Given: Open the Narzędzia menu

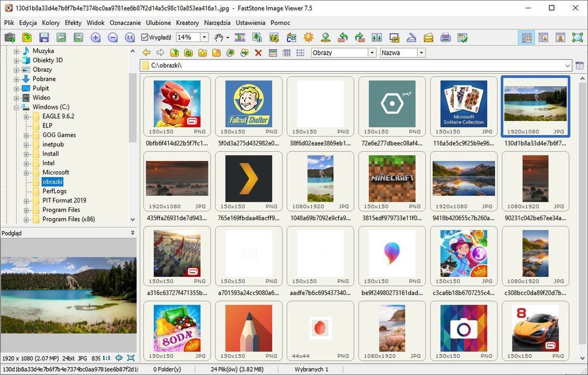Looking at the screenshot, I should pyautogui.click(x=217, y=23).
